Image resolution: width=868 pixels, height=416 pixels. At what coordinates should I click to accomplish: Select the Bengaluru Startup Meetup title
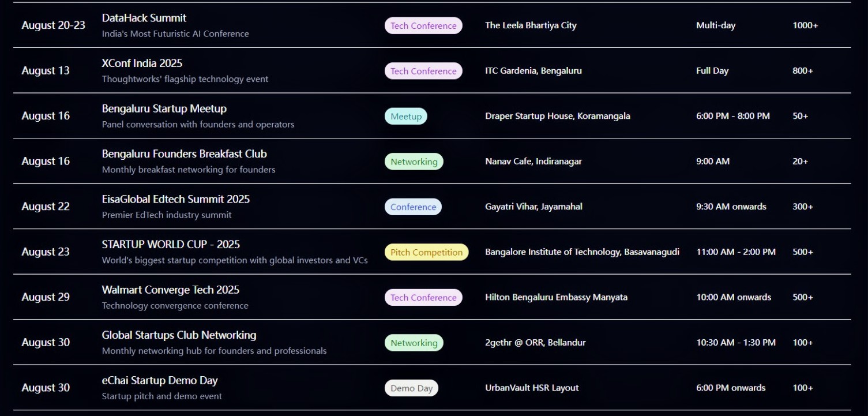(164, 108)
